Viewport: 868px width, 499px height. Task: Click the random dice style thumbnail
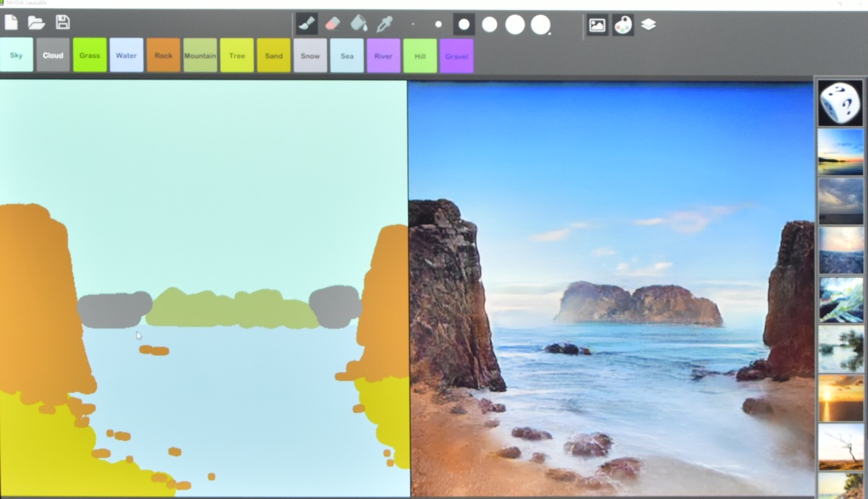coord(841,103)
